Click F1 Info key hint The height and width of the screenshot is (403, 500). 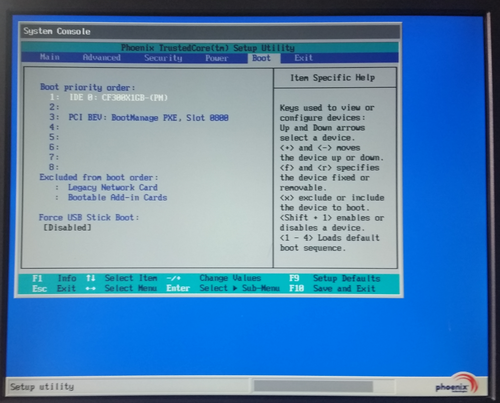click(54, 278)
